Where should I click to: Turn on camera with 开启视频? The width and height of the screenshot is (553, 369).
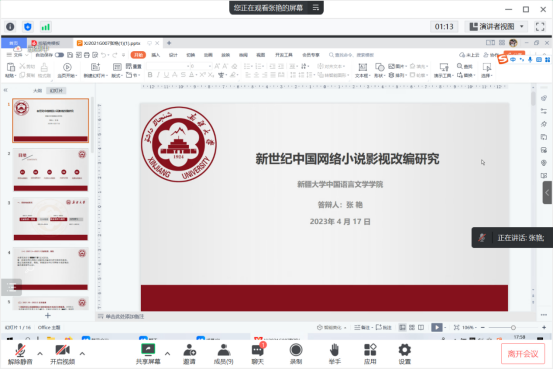pos(62,354)
